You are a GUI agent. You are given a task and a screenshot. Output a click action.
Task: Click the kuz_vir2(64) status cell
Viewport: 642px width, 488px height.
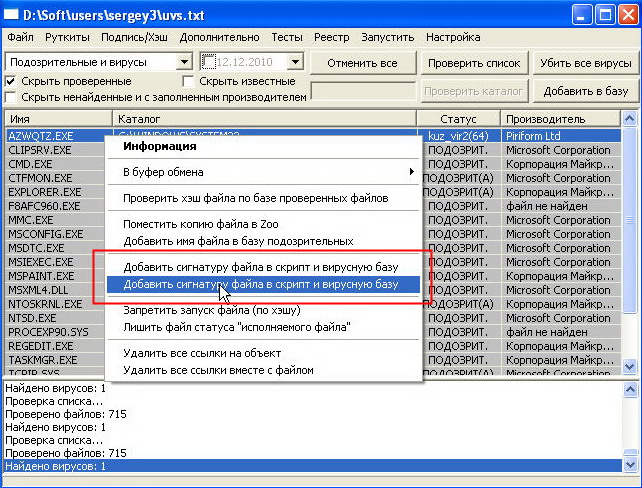point(459,136)
